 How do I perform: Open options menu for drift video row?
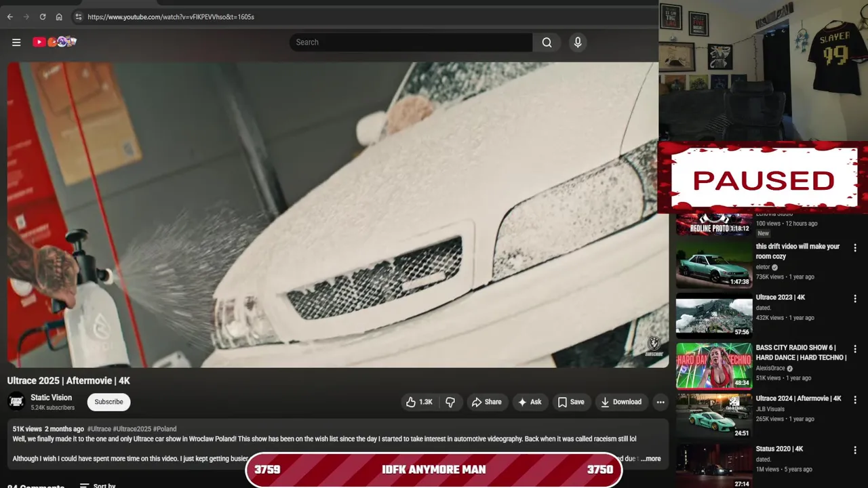[855, 248]
